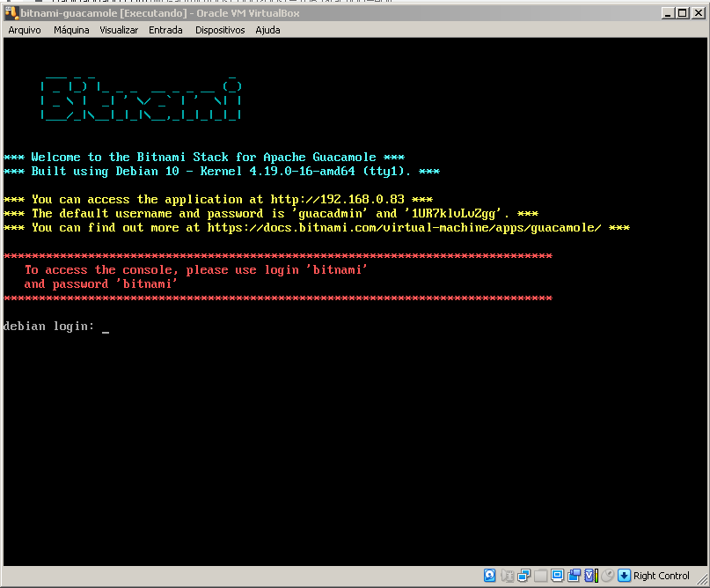Click the shared folders status icon

[541, 576]
